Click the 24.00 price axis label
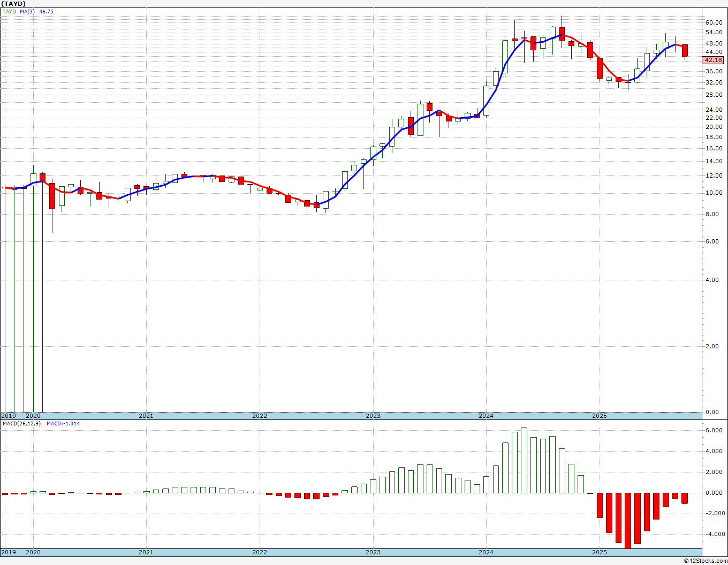This screenshot has height=565, width=728. 714,110
